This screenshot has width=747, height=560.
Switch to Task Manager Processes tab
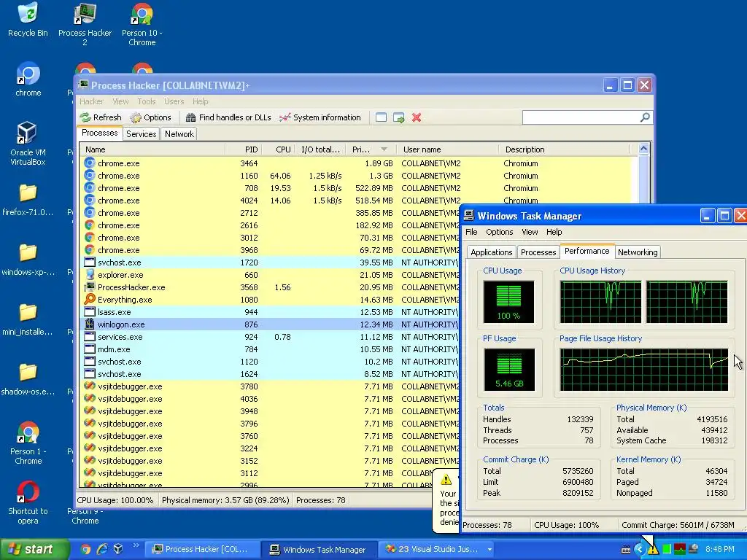(x=538, y=252)
